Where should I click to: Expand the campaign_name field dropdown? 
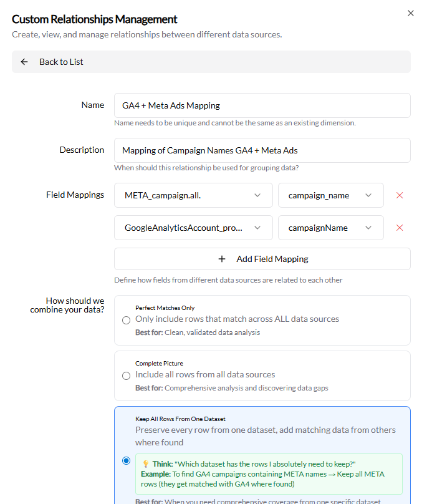tap(330, 195)
